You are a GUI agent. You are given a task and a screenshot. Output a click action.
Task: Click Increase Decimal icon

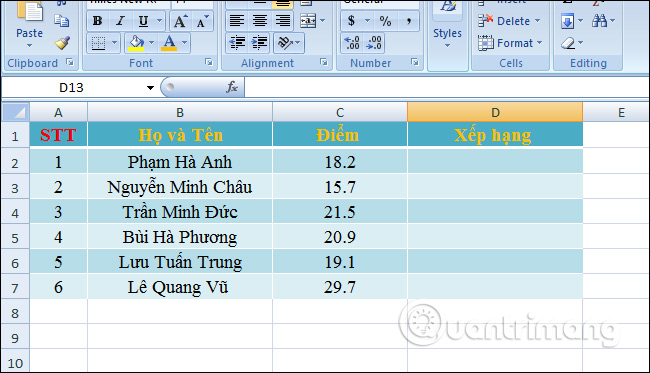click(352, 43)
